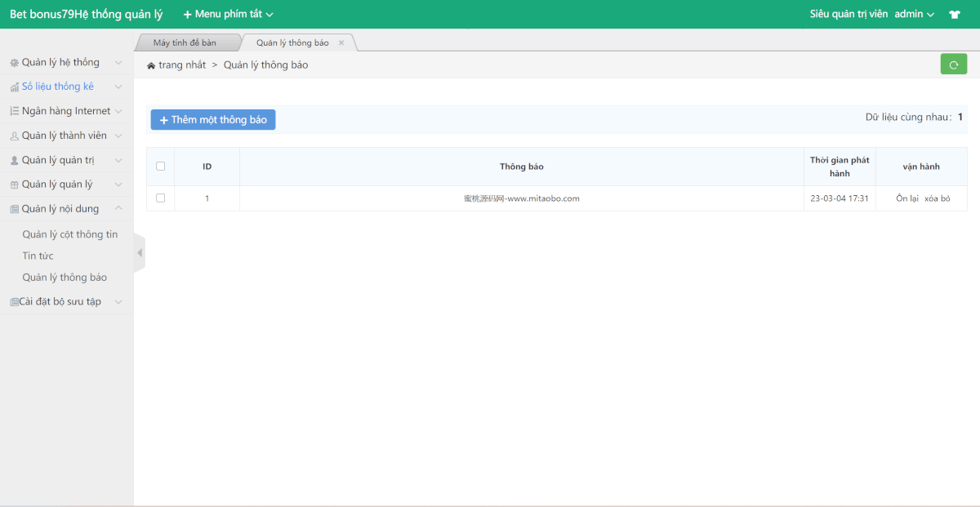Expand Quản lý quản trị chevron
980x507 pixels.
[118, 160]
